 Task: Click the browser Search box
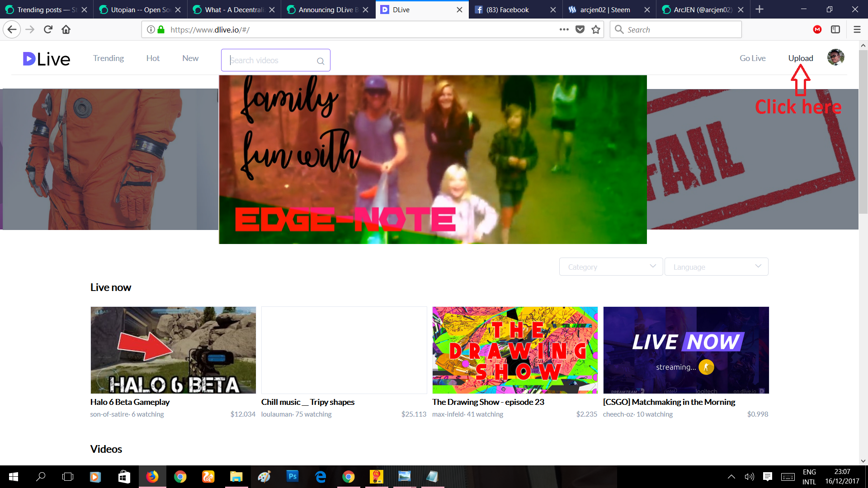[675, 29]
